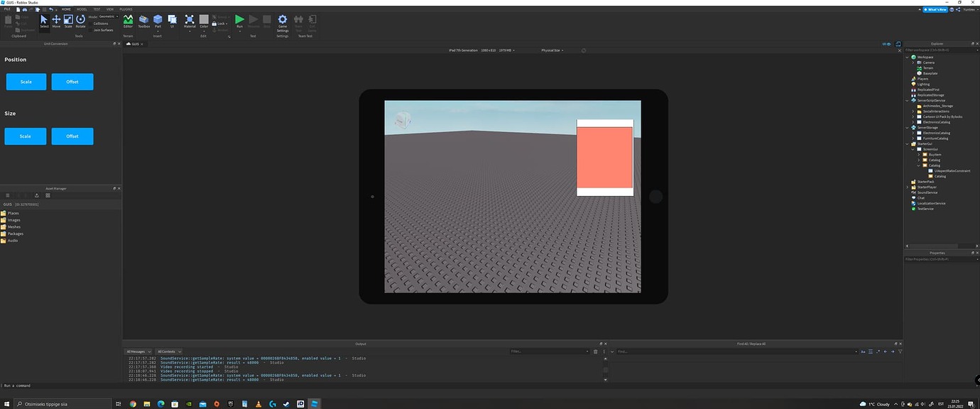Open the All Contexts dropdown in Output

pyautogui.click(x=169, y=351)
